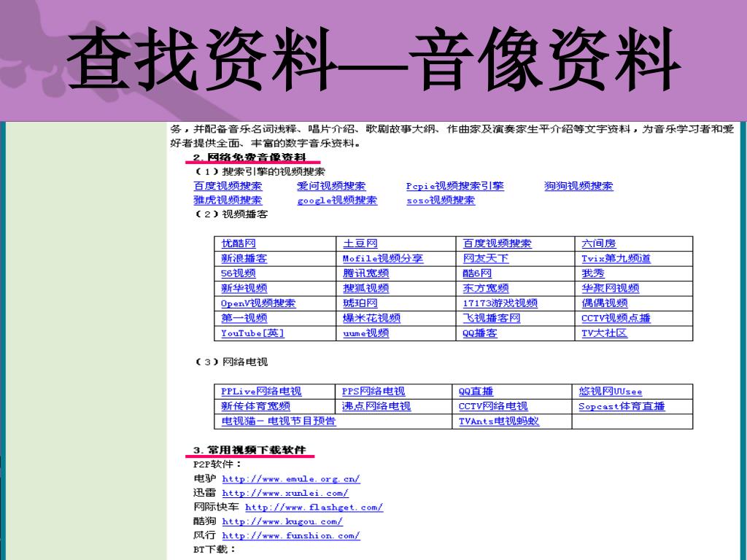Open the 雅虎视频搜索 link
This screenshot has height=560, width=747.
(228, 200)
